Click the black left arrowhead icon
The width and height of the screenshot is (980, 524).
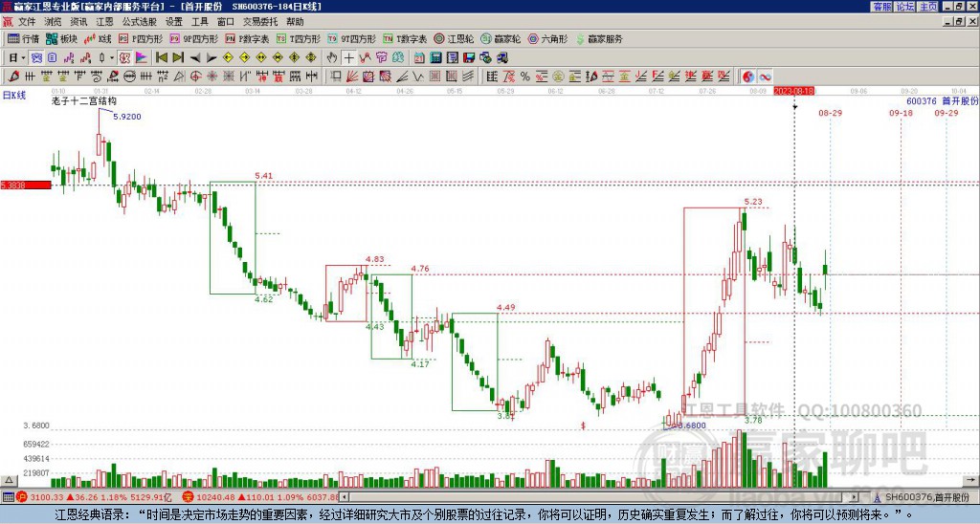point(195,58)
